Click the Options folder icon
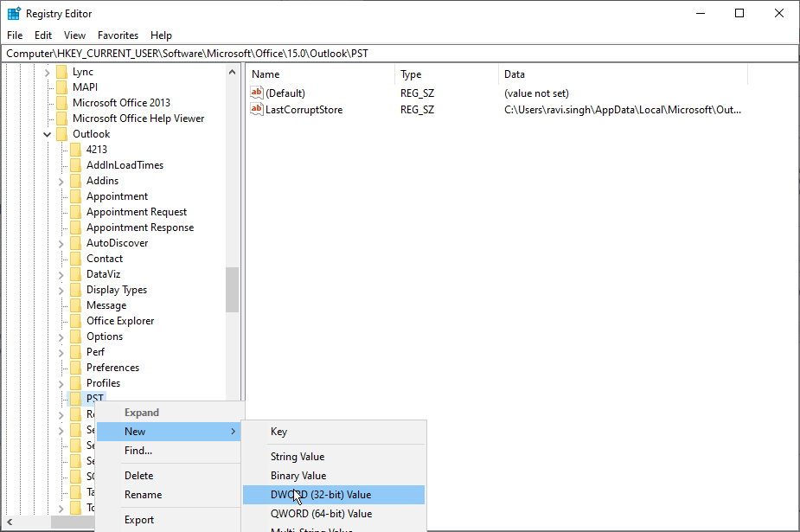This screenshot has height=532, width=800. tap(75, 337)
